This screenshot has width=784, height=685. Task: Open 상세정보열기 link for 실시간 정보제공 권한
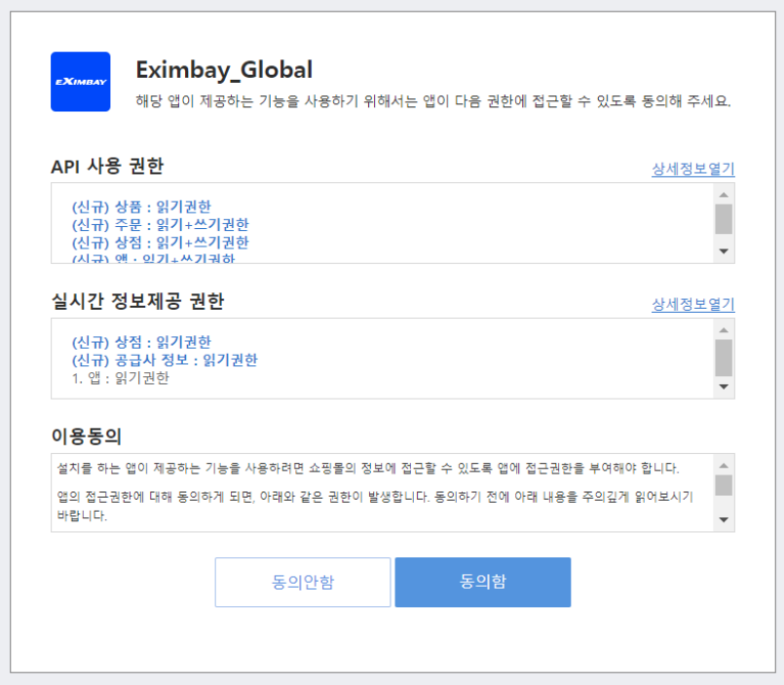coord(693,304)
